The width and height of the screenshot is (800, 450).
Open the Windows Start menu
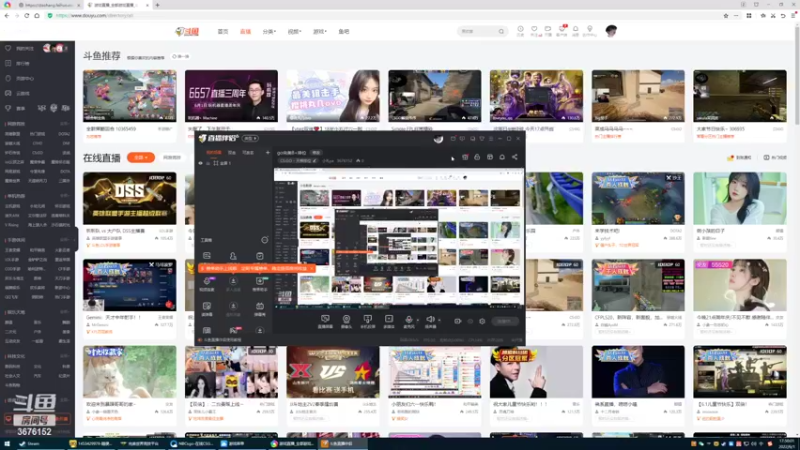7,444
